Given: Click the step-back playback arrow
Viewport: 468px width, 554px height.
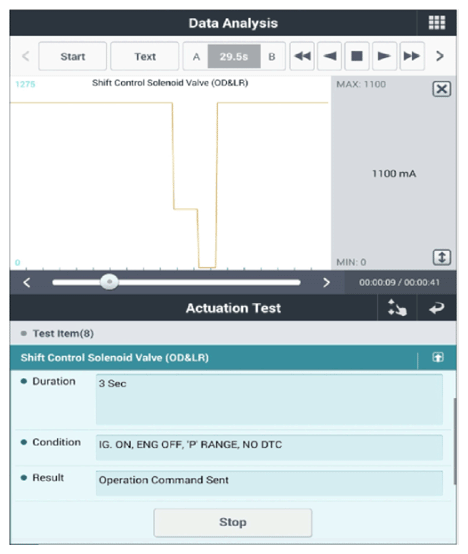Looking at the screenshot, I should [330, 56].
